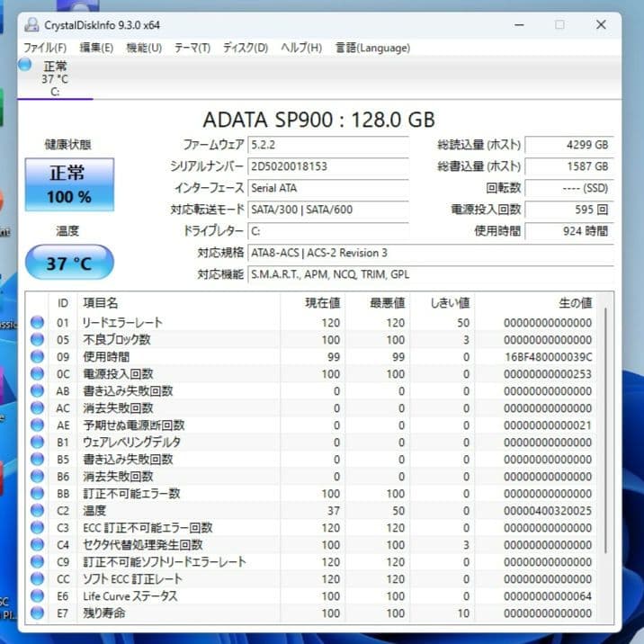Open the ディスク(D) menu
644x644 pixels.
[246, 48]
